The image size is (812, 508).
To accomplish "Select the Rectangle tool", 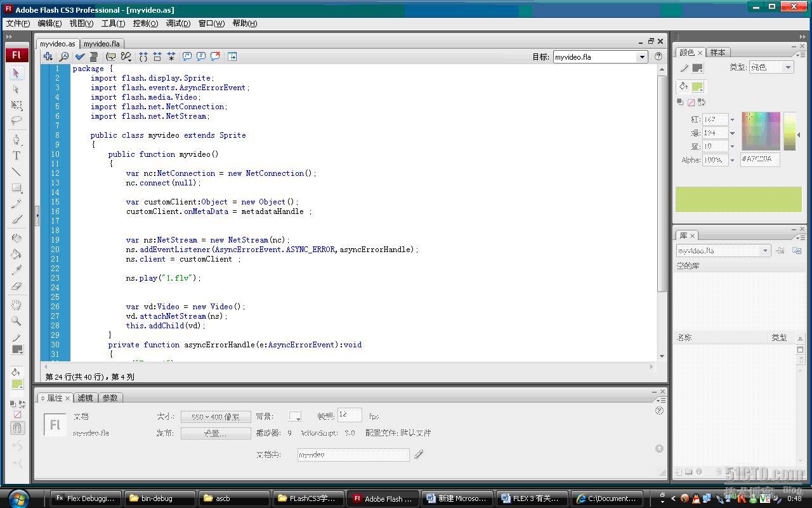I will [16, 188].
